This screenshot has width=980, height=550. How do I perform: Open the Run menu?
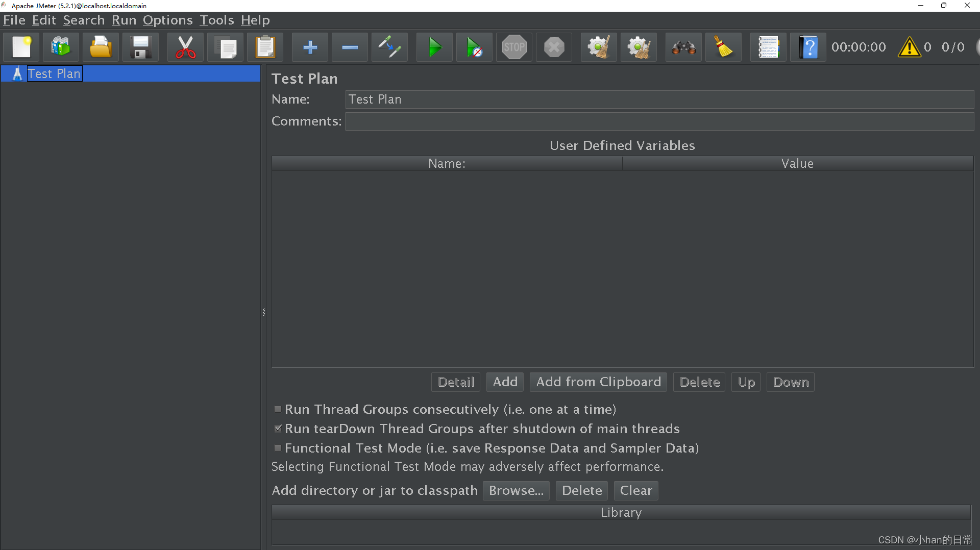(x=124, y=20)
